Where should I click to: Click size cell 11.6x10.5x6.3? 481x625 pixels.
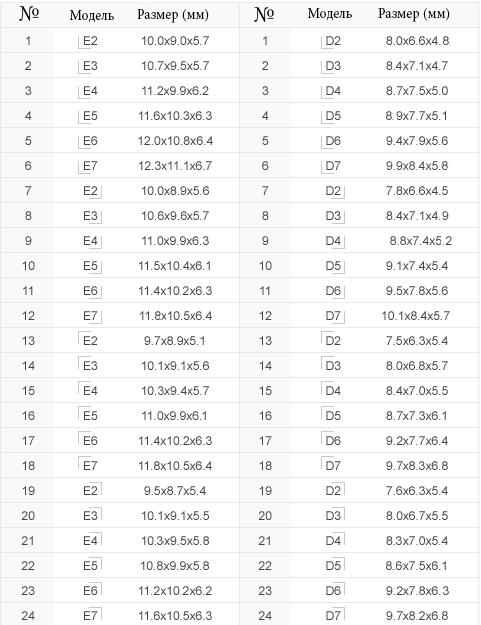tap(175, 615)
